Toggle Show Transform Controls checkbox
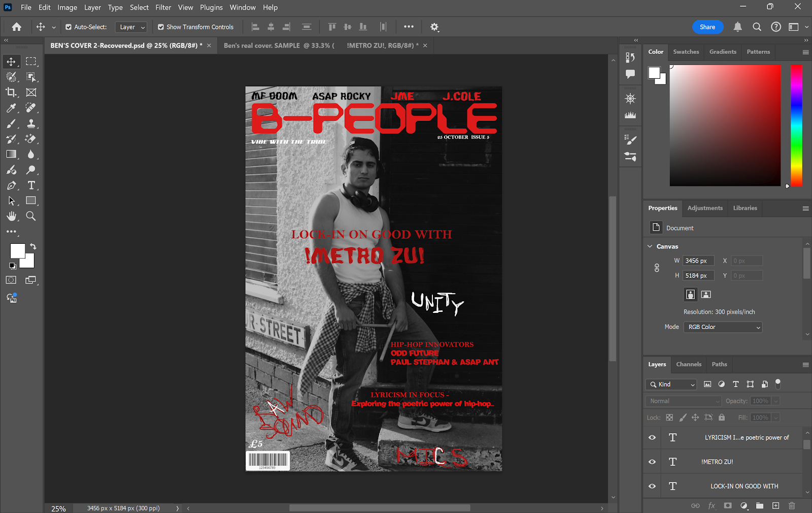Screen dimensions: 812x513 (161, 27)
